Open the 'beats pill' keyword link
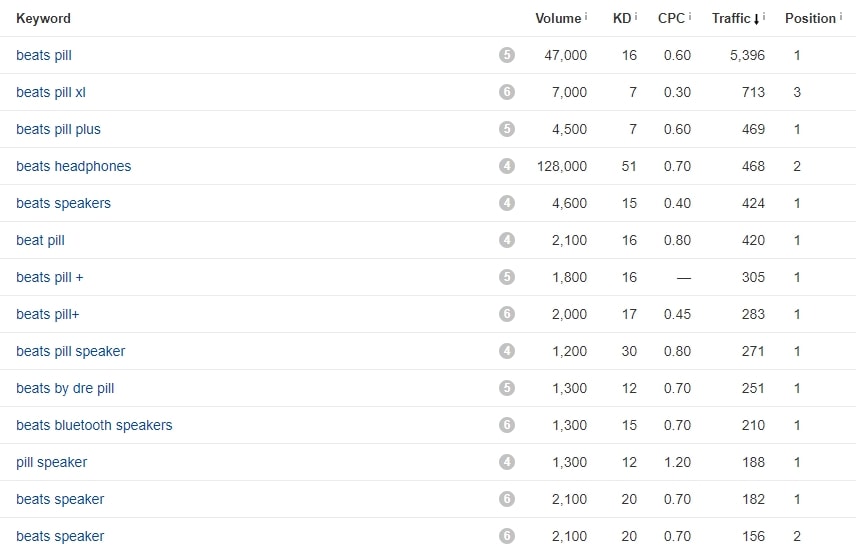Viewport: 856px width, 551px height. pos(44,55)
